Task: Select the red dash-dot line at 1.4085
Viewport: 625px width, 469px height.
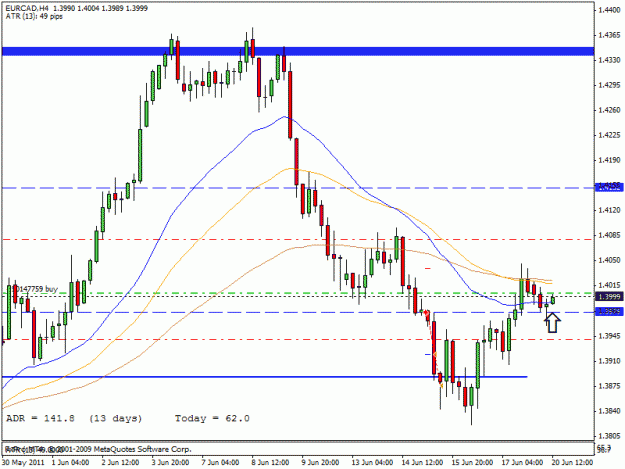Action: (x=298, y=239)
